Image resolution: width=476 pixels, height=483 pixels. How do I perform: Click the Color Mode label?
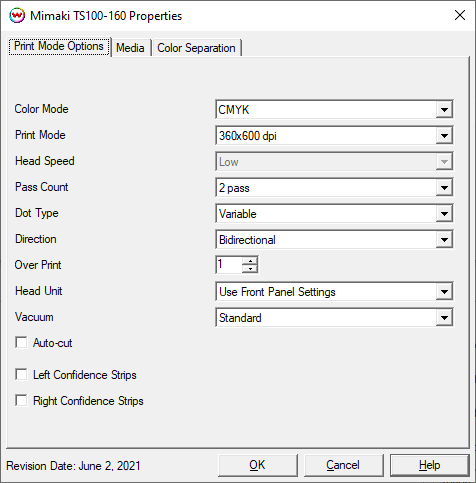(x=41, y=109)
